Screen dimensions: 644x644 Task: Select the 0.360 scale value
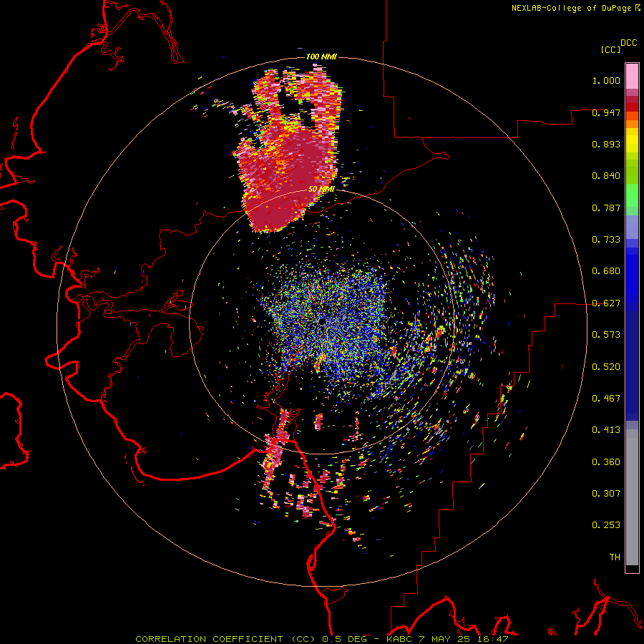click(x=606, y=462)
